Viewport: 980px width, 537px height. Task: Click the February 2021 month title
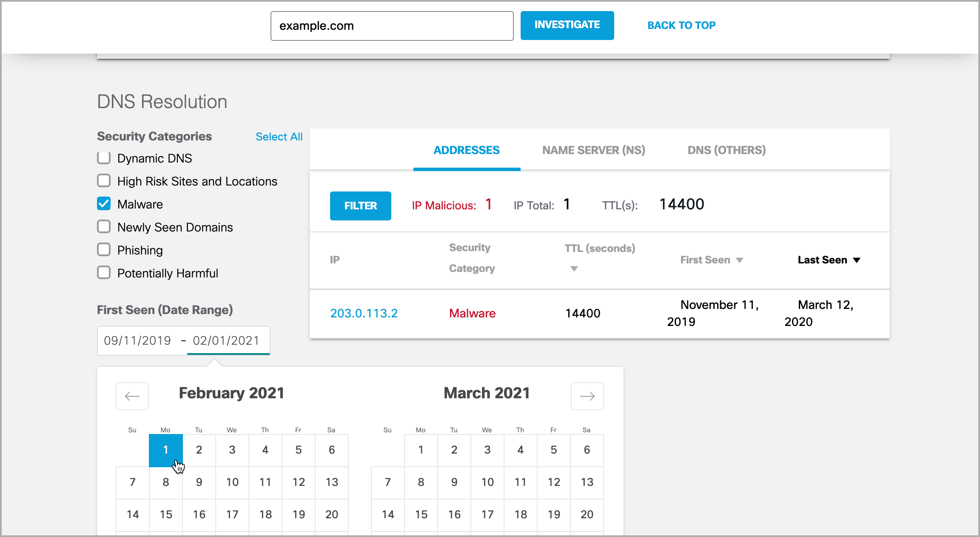pos(231,393)
